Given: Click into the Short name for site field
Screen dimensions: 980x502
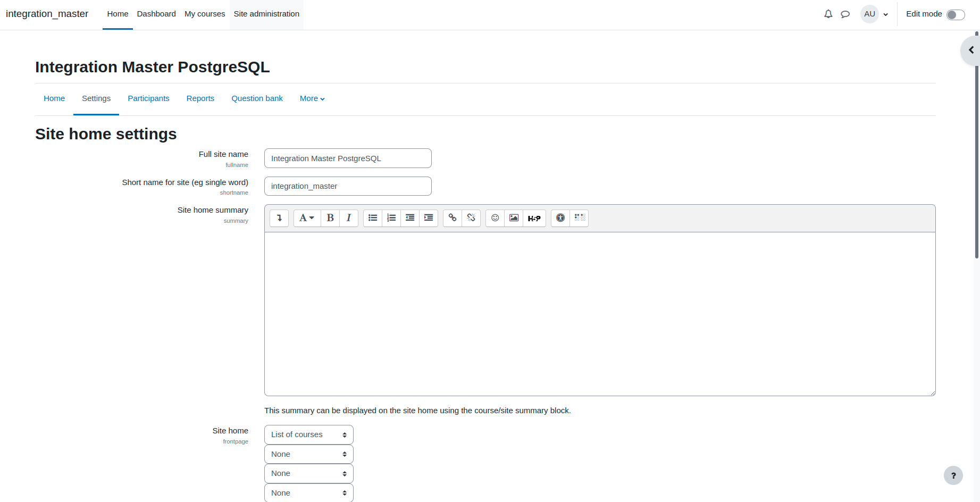Looking at the screenshot, I should (348, 186).
